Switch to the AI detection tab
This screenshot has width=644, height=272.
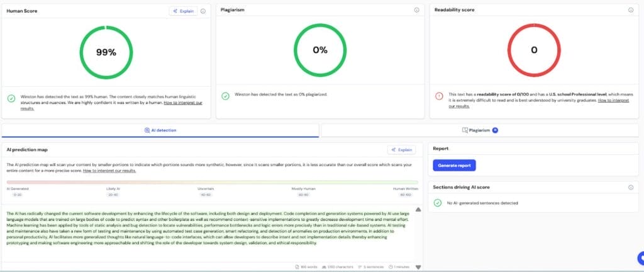click(160, 130)
